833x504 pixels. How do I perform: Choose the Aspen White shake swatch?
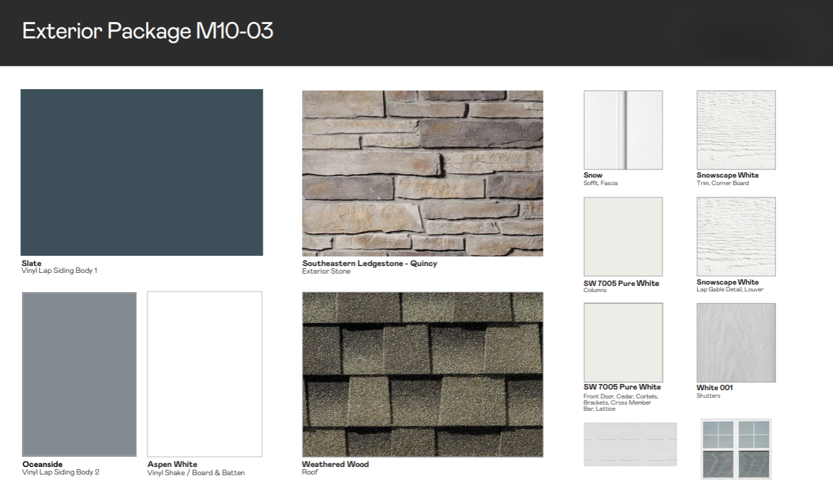click(204, 374)
